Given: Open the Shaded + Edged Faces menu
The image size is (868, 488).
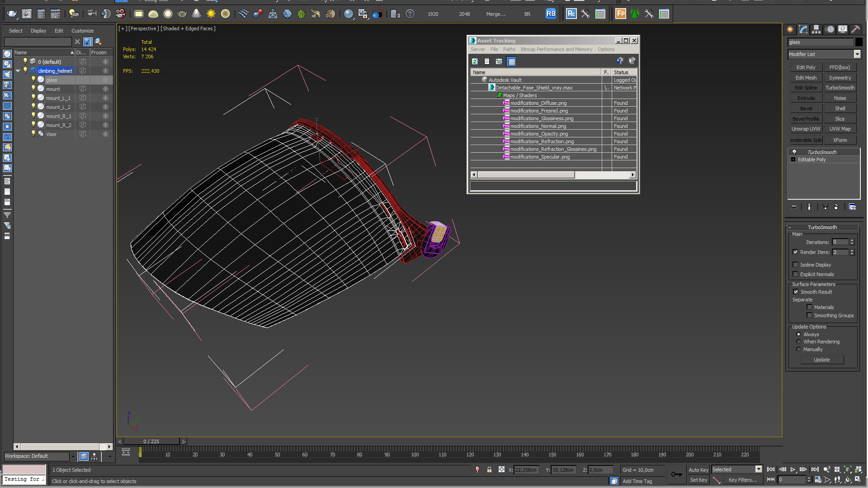Looking at the screenshot, I should (x=188, y=28).
